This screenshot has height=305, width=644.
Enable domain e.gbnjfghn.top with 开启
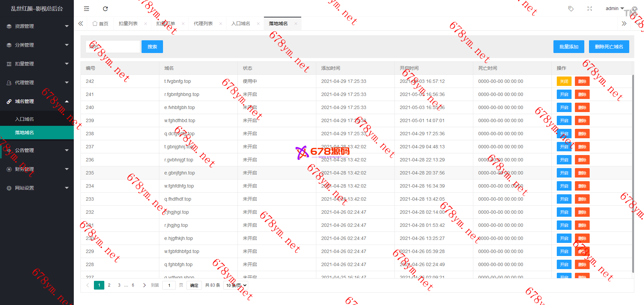click(564, 173)
